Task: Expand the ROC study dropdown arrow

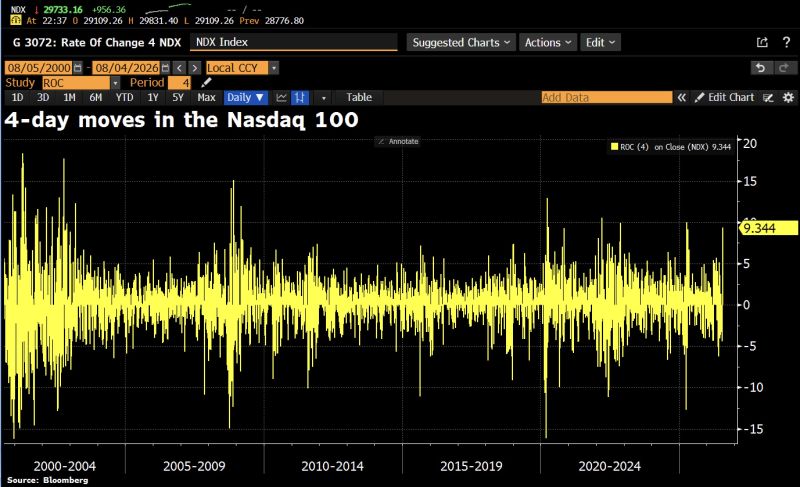Action: tap(115, 83)
